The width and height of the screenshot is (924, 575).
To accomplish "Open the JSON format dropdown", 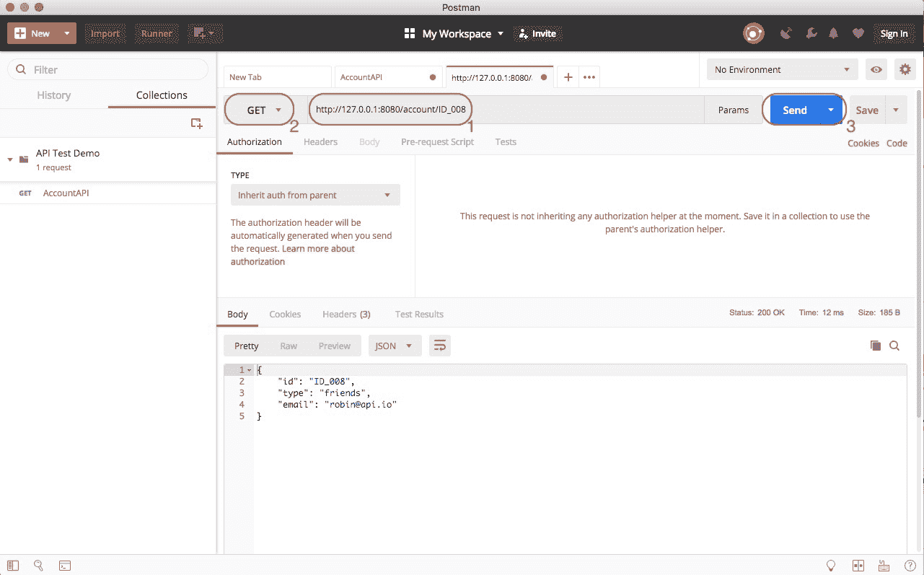I will pos(395,346).
